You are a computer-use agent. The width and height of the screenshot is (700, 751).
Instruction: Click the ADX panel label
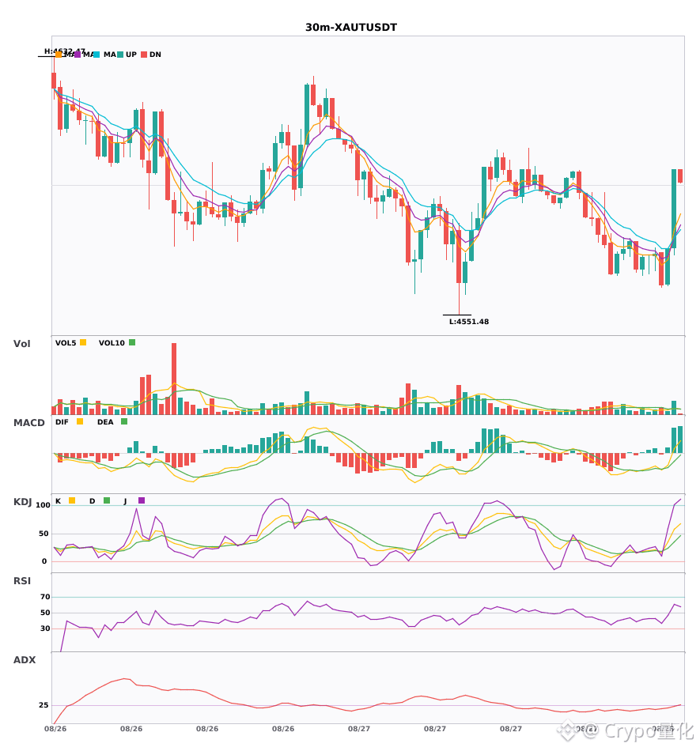(x=25, y=660)
